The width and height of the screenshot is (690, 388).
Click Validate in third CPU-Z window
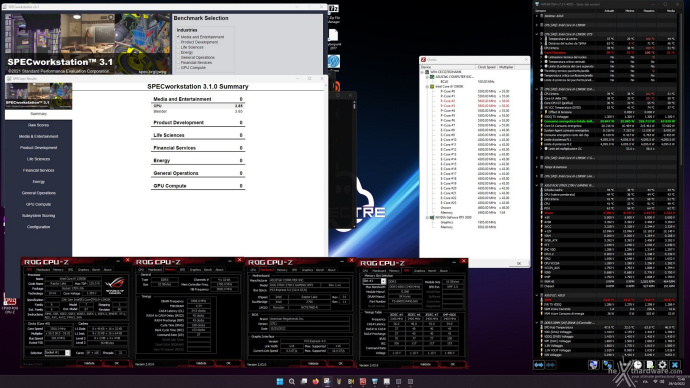click(313, 363)
